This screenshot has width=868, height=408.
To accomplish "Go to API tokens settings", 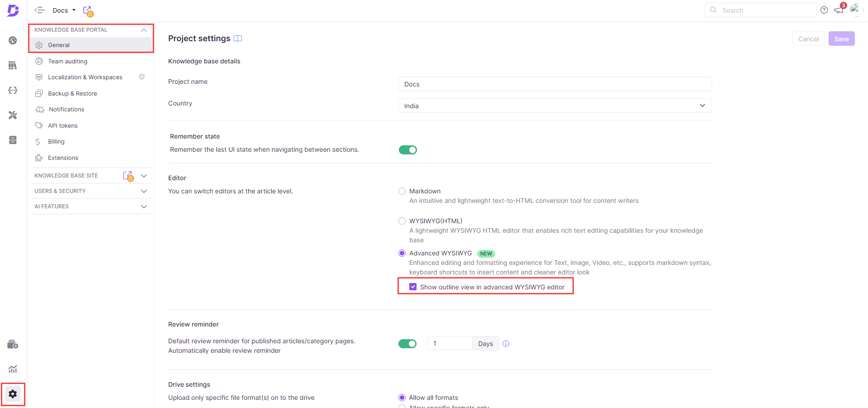I will pyautogui.click(x=63, y=125).
